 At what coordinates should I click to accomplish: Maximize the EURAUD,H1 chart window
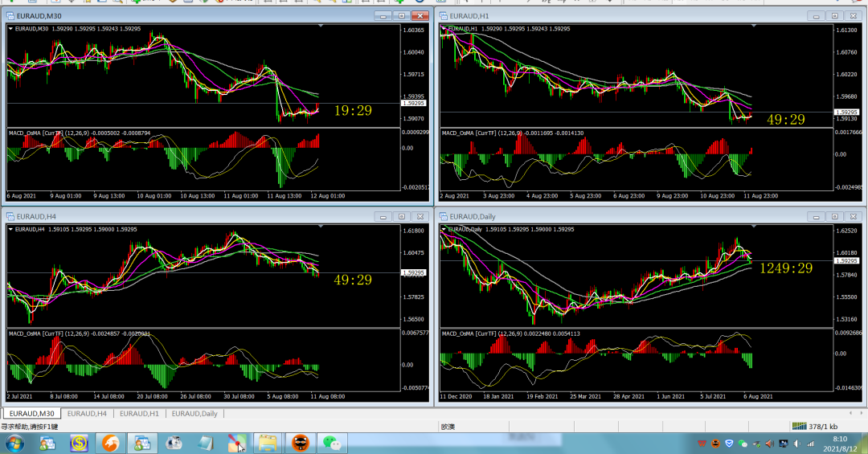pyautogui.click(x=835, y=16)
